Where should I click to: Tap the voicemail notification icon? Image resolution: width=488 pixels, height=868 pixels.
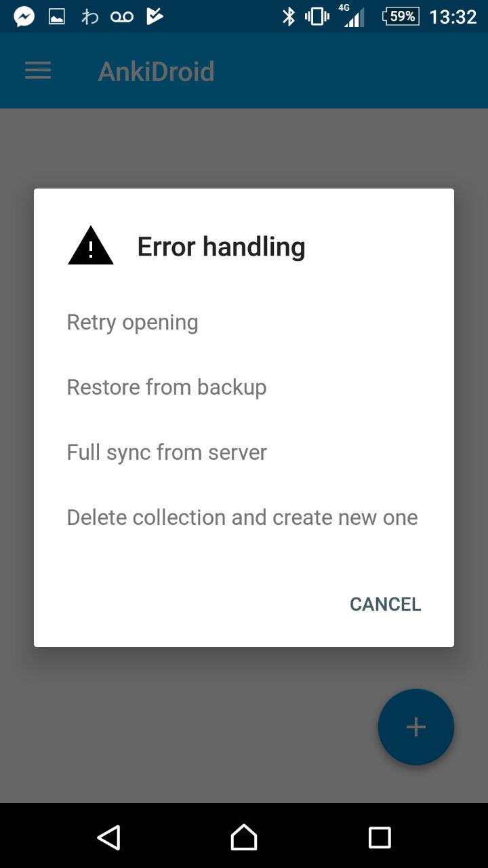[x=122, y=16]
